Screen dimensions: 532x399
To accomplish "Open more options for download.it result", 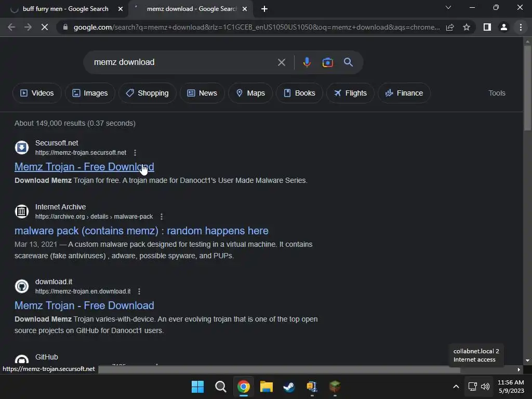I will pos(139,291).
